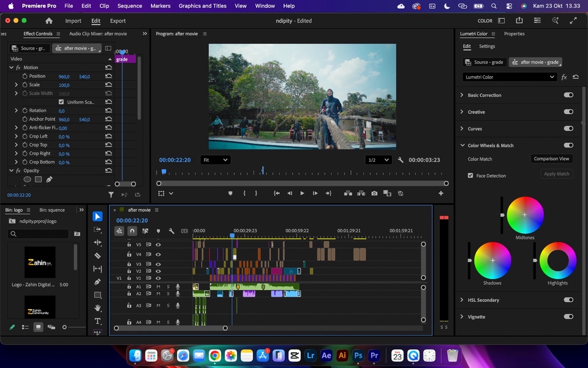Image resolution: width=588 pixels, height=368 pixels.
Task: Switch to the Properties tab
Action: tap(514, 34)
